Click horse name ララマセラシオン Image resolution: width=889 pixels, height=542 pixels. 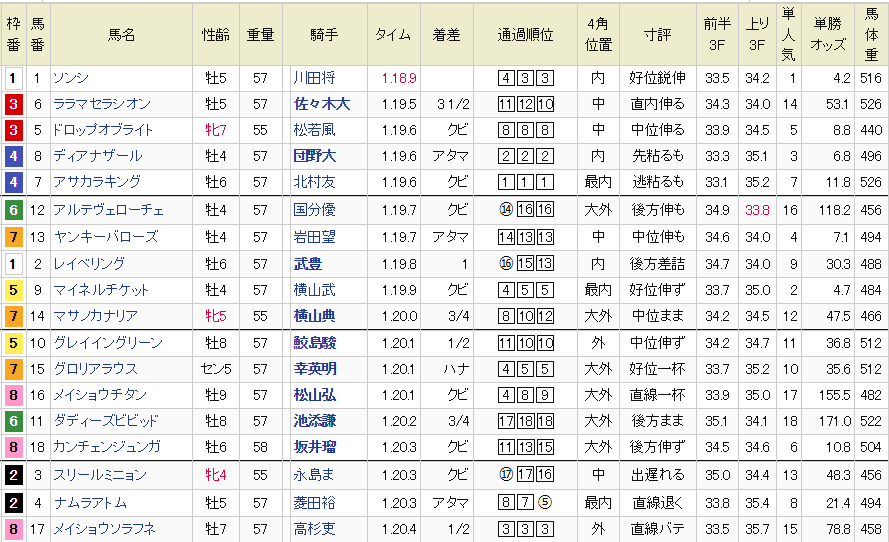click(102, 104)
